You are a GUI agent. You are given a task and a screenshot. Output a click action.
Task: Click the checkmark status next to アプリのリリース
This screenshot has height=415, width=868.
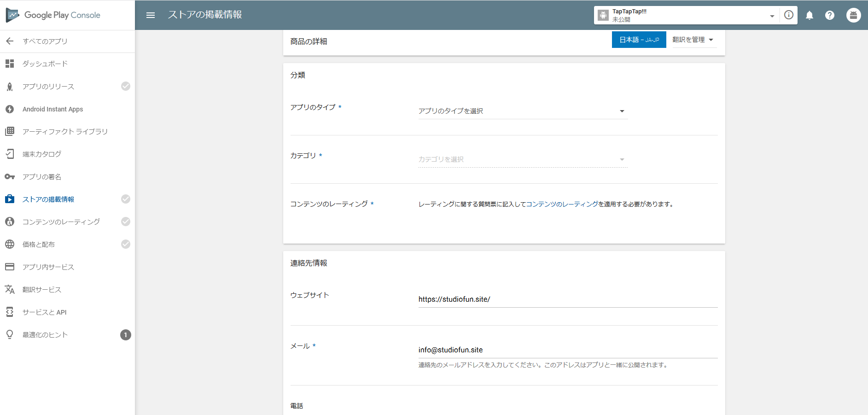point(126,86)
